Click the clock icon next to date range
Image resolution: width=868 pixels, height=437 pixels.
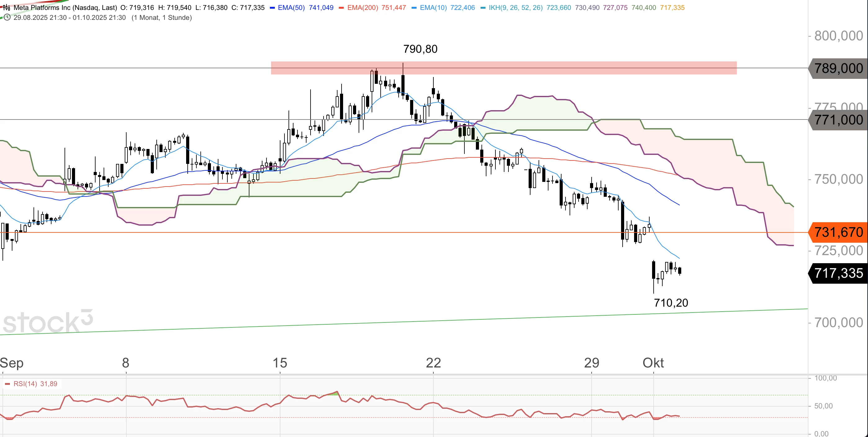coord(7,17)
